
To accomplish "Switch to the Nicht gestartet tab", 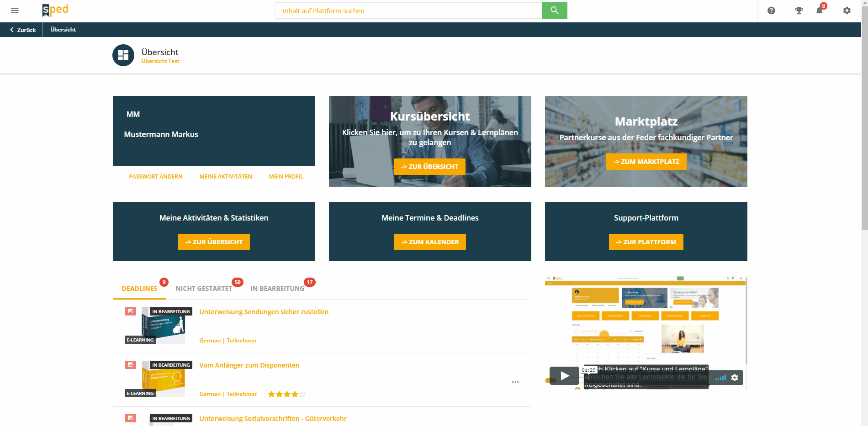I will (x=204, y=289).
